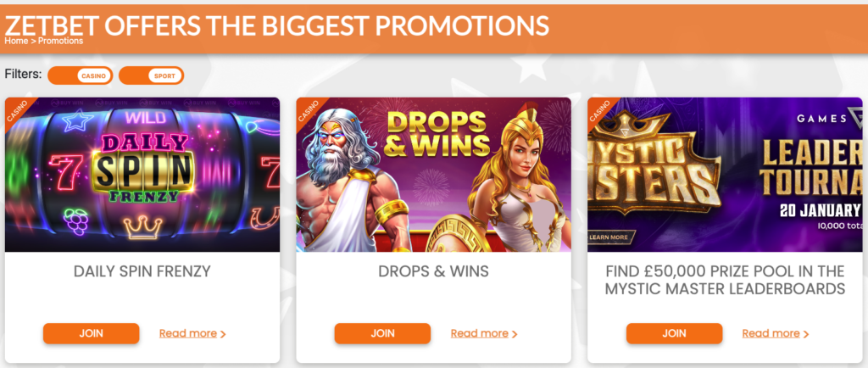Click the Learn More badge on Mystic banner
This screenshot has width=868, height=368.
tap(609, 237)
